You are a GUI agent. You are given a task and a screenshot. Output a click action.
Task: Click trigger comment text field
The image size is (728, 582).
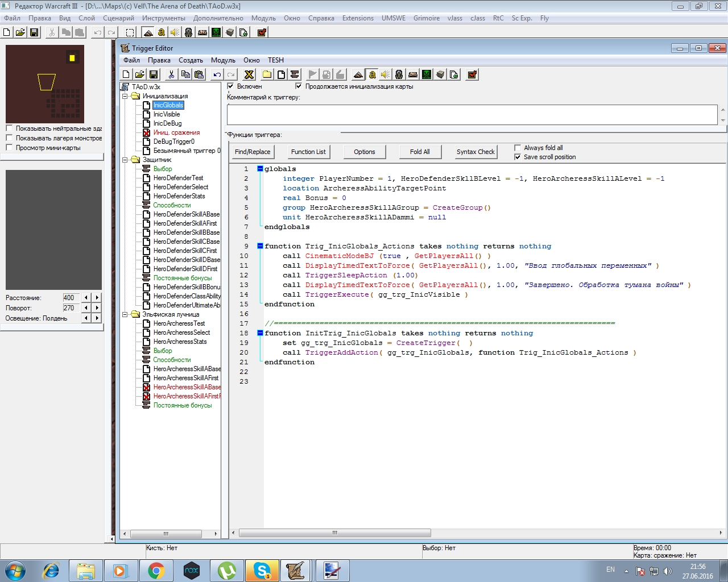pos(472,115)
